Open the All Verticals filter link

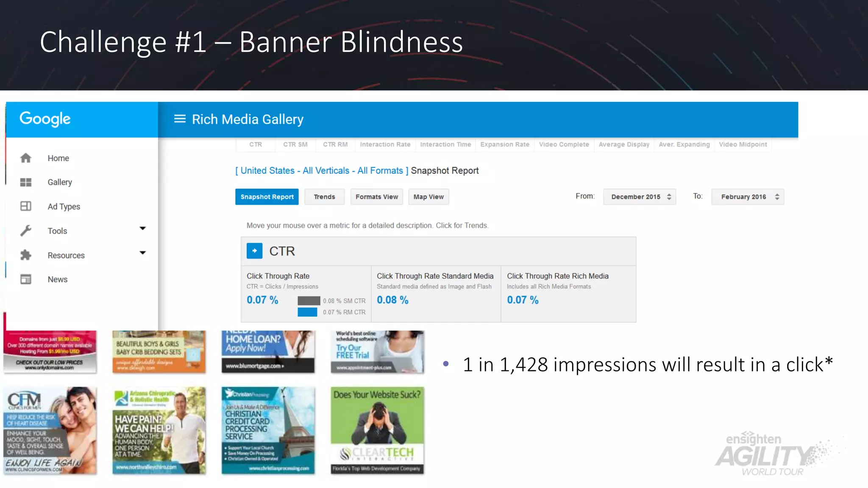point(326,171)
